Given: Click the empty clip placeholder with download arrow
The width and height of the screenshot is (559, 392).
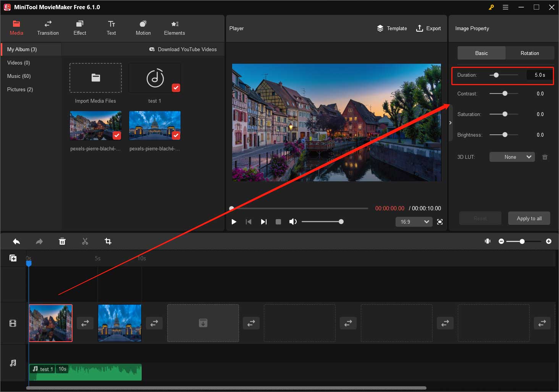Looking at the screenshot, I should 203,323.
